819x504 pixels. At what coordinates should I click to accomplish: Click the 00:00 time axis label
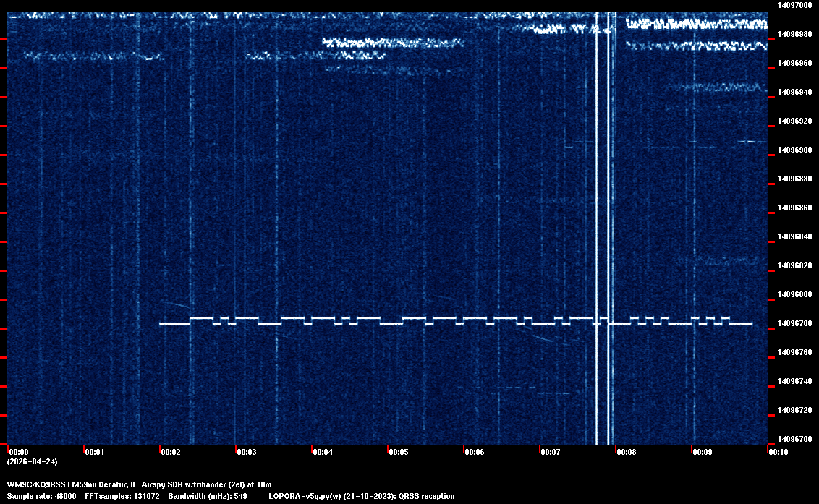(x=18, y=452)
